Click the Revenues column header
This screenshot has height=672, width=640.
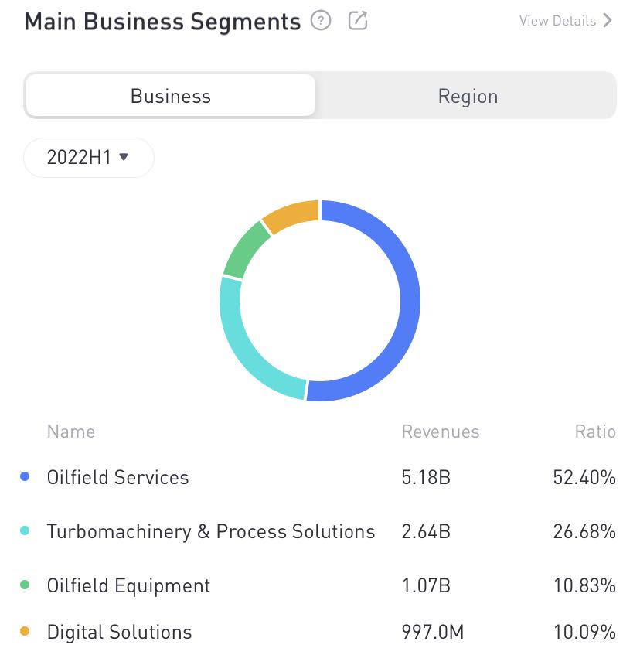[x=440, y=432]
